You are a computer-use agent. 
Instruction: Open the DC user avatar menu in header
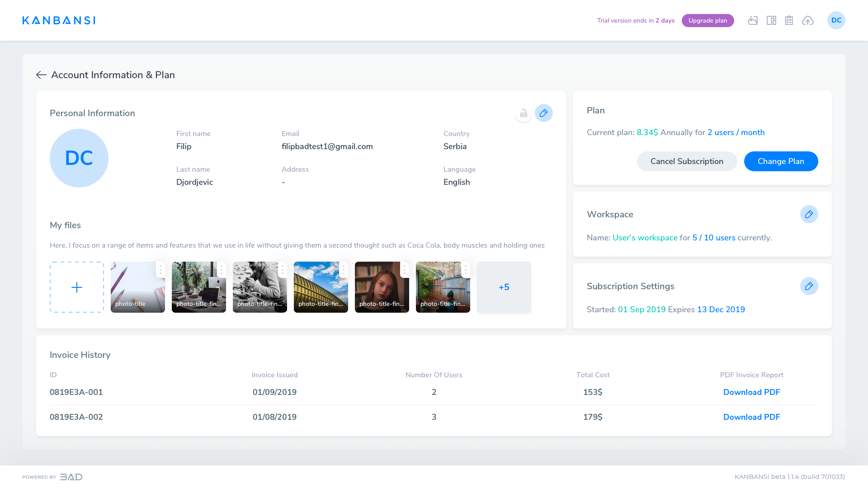point(836,20)
